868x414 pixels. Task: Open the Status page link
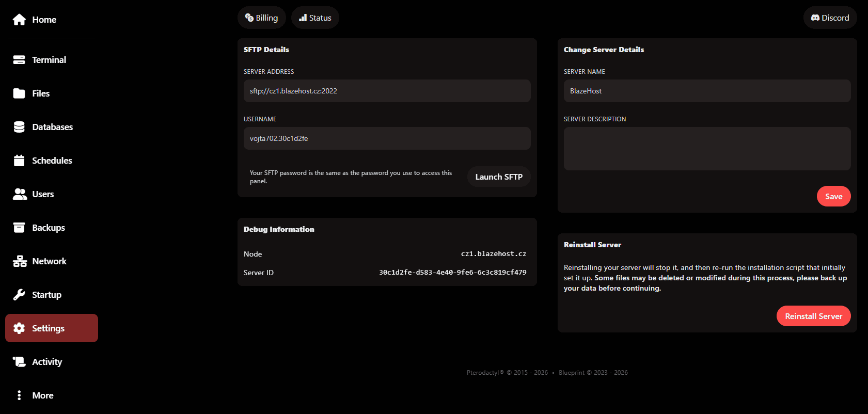[315, 18]
